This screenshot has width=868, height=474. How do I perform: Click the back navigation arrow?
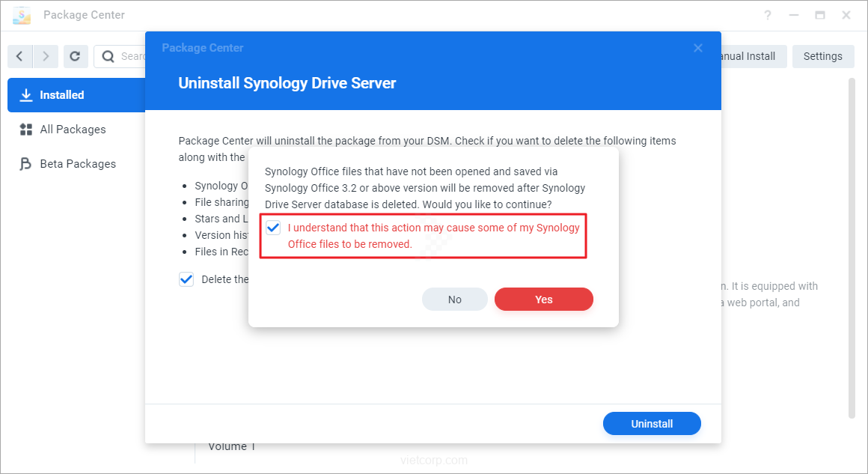(x=19, y=56)
